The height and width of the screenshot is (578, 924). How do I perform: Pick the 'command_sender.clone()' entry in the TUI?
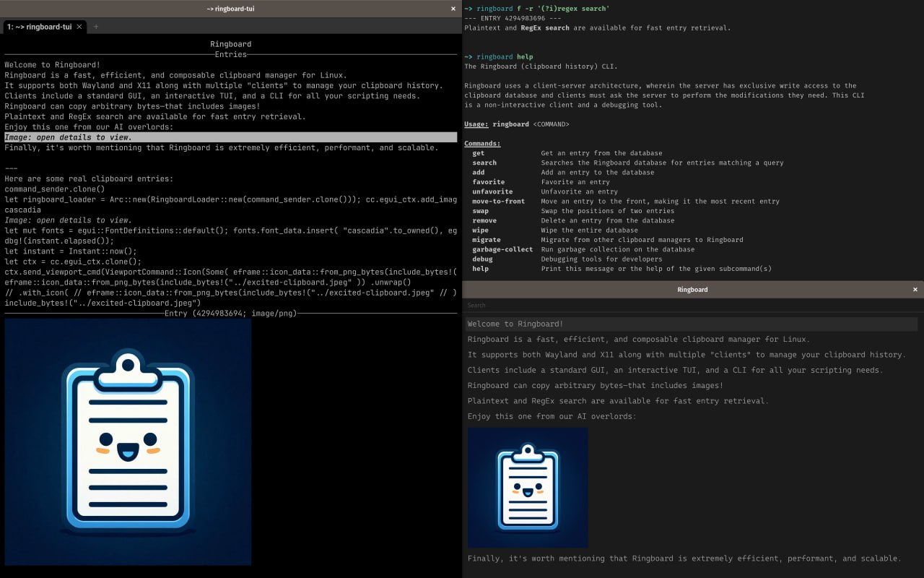click(x=54, y=189)
